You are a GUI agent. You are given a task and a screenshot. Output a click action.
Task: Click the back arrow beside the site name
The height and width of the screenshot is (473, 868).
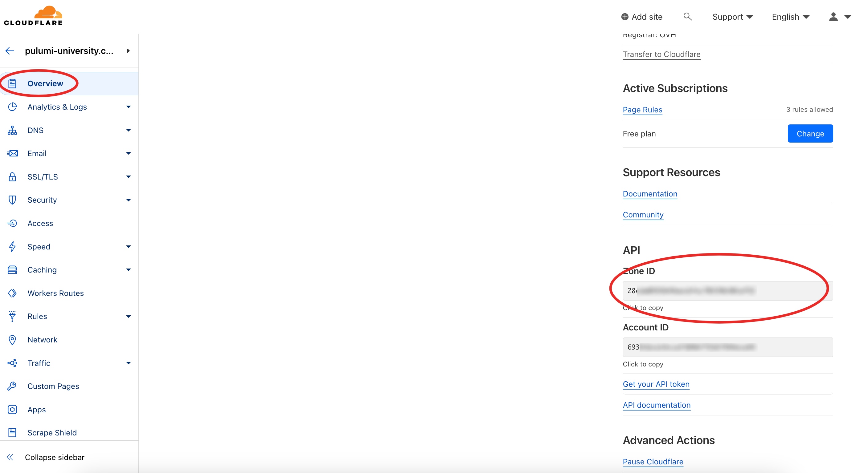click(x=10, y=51)
